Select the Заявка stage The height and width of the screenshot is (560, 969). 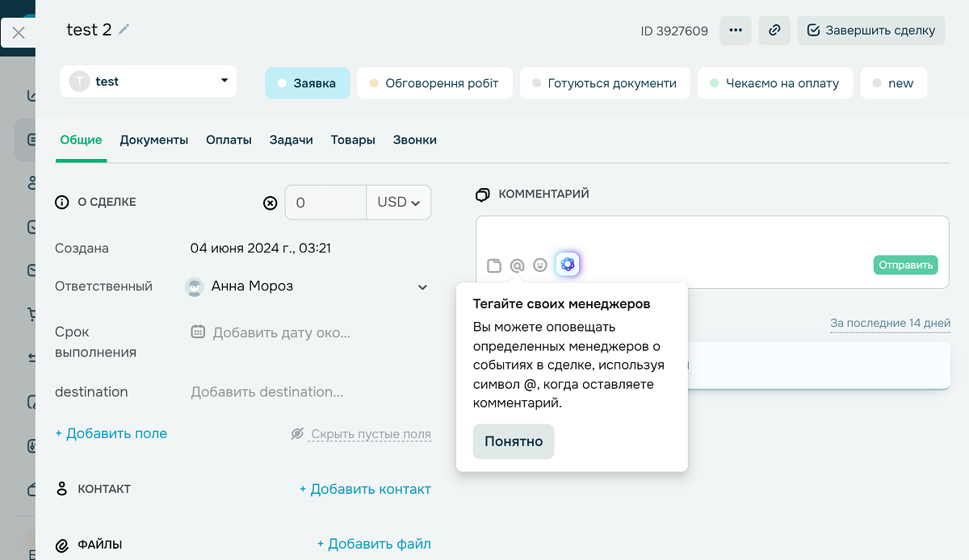pyautogui.click(x=307, y=83)
